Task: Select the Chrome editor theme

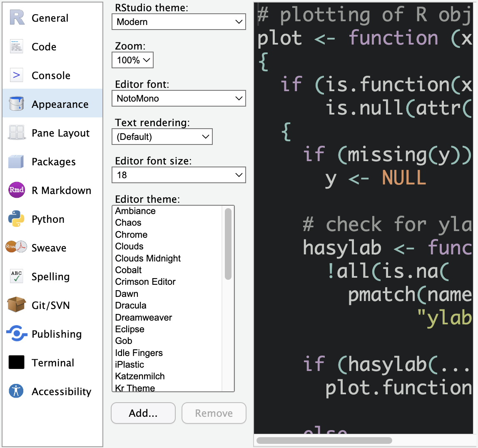Action: tap(132, 234)
